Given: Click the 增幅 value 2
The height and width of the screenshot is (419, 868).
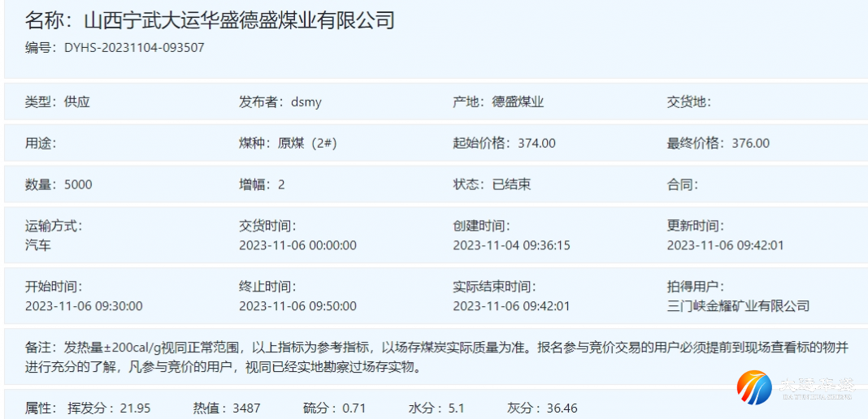Looking at the screenshot, I should [x=281, y=185].
